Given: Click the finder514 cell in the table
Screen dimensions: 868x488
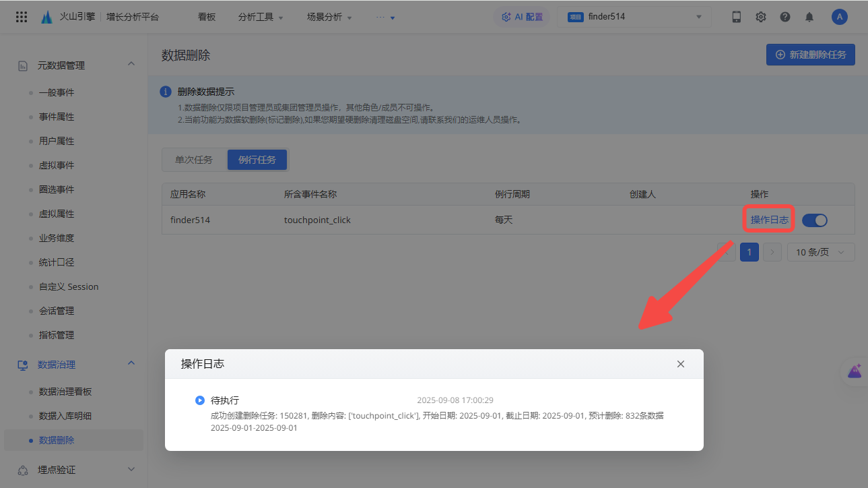Looking at the screenshot, I should click(191, 220).
